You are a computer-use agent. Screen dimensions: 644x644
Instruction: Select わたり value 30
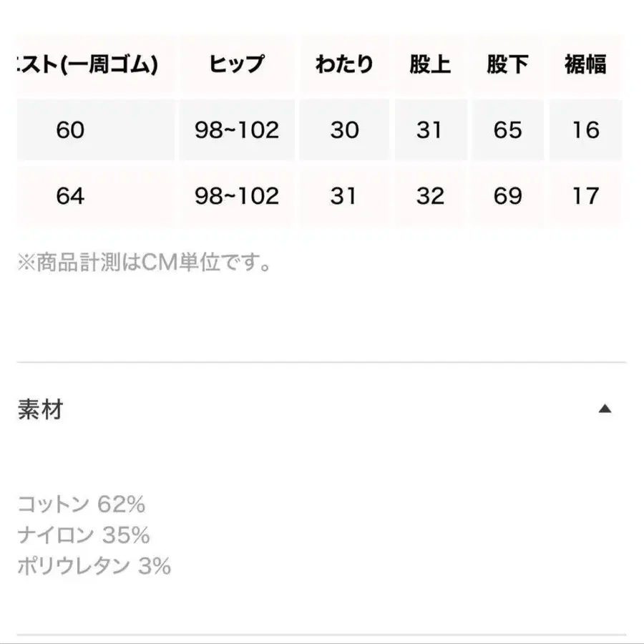click(x=344, y=130)
